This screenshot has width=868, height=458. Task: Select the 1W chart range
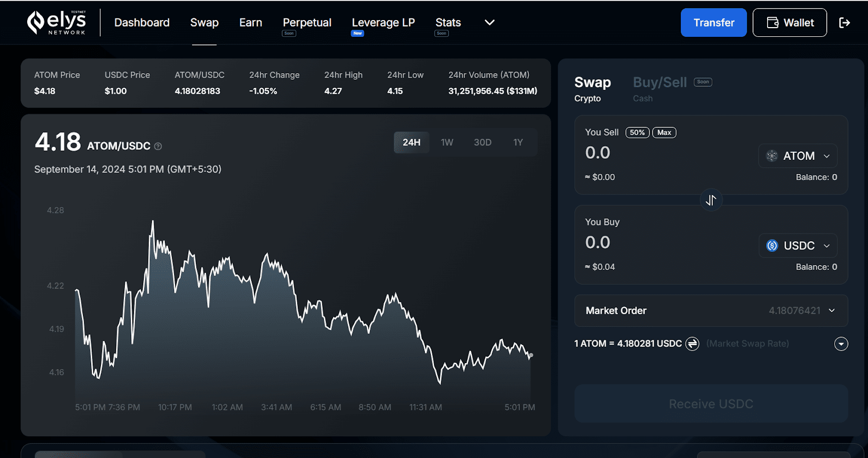[x=446, y=143]
